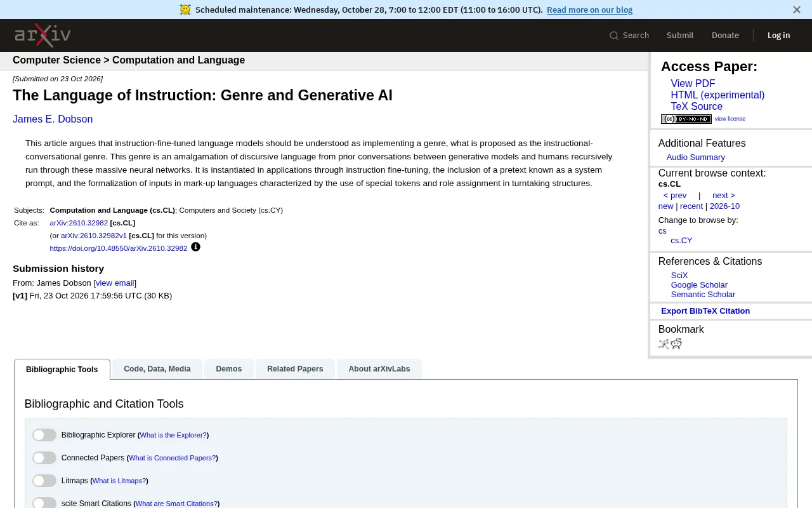This screenshot has height=508, width=812.
Task: Click Export BibTeX Citation
Action: click(x=705, y=311)
